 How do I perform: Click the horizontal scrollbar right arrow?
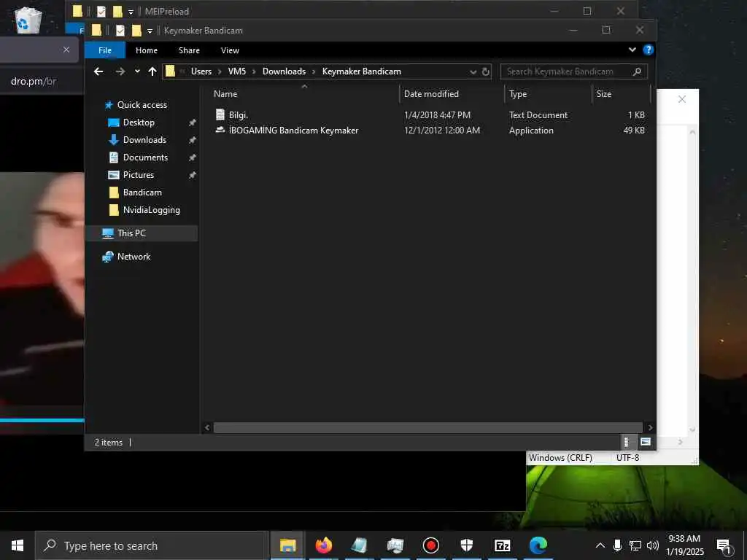650,427
